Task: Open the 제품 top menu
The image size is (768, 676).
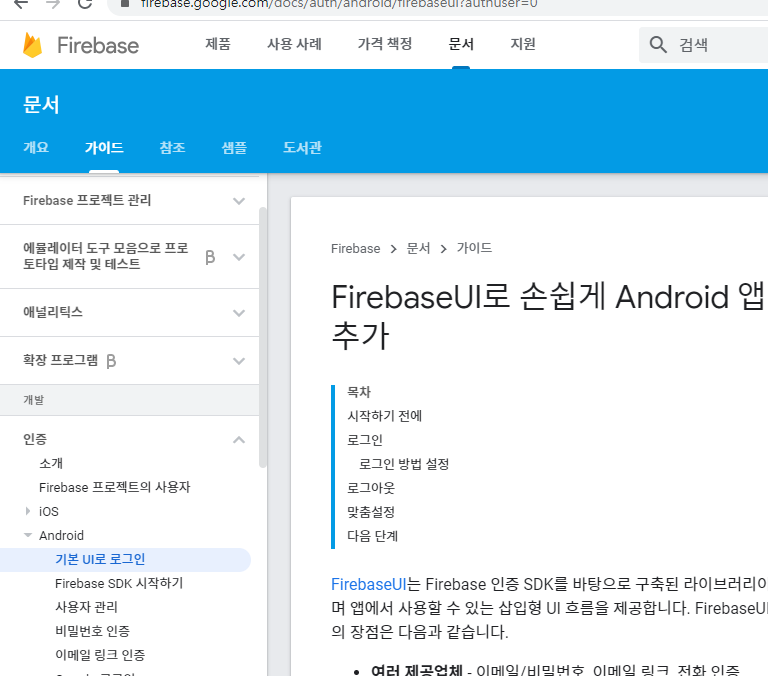Action: tap(217, 44)
